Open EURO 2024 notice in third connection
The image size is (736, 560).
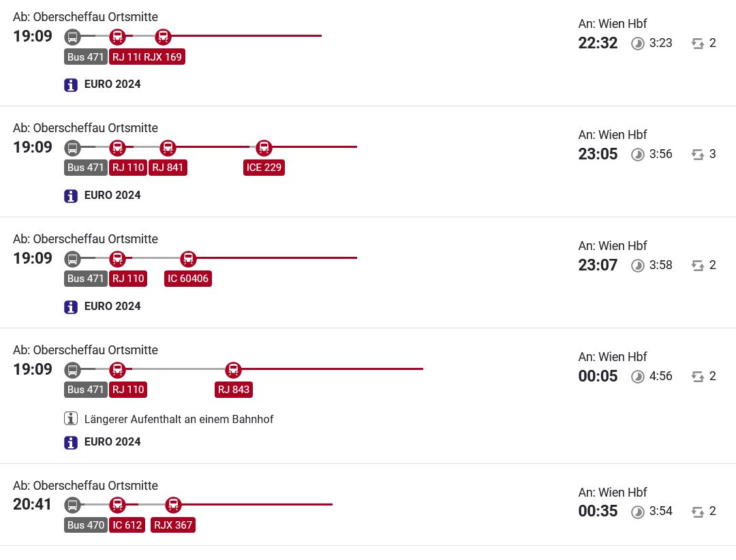(112, 307)
